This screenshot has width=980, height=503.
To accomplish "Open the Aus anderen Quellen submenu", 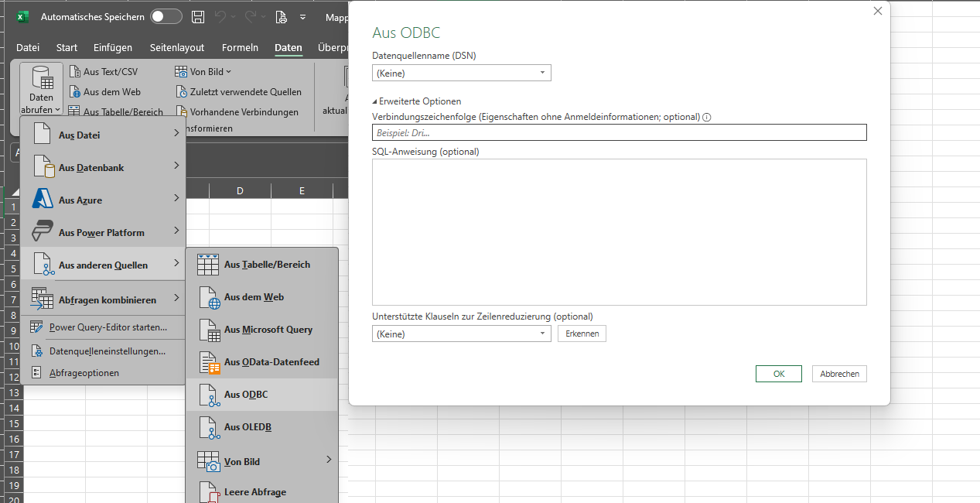I will (x=103, y=265).
